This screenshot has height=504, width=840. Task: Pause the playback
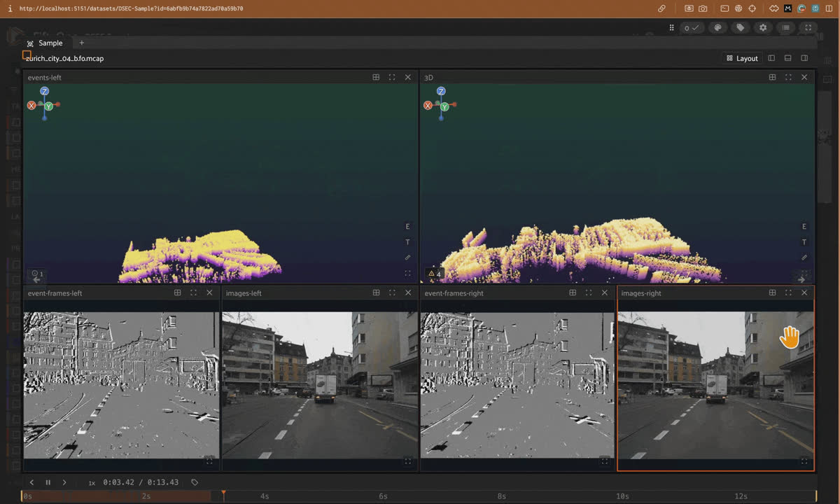pyautogui.click(x=48, y=482)
